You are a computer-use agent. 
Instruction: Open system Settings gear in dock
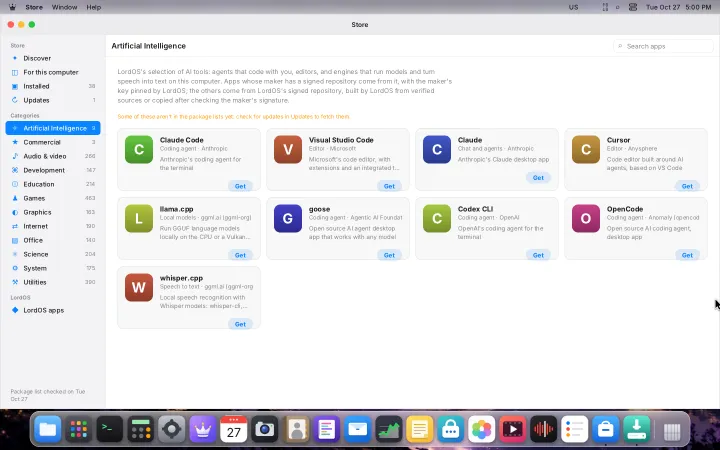point(172,430)
